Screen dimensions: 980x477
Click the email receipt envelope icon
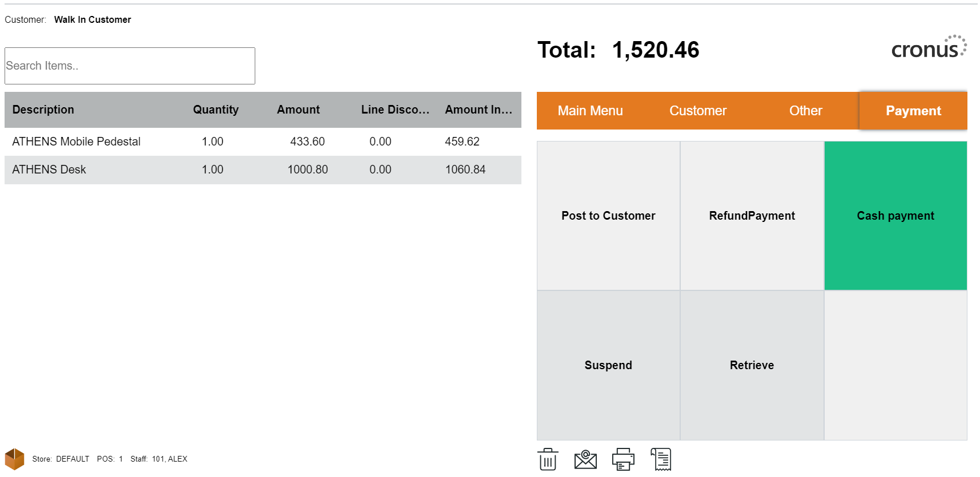tap(585, 459)
